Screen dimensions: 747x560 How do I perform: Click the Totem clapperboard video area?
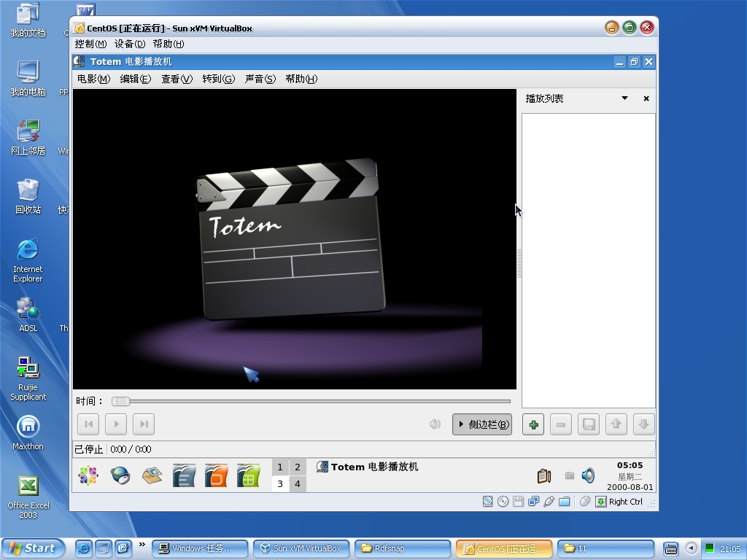[x=295, y=239]
